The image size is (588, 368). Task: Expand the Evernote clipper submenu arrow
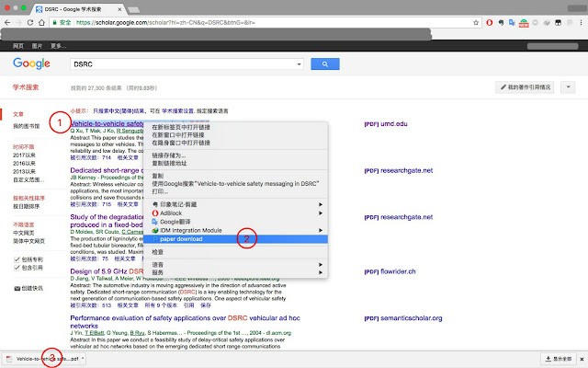click(321, 204)
